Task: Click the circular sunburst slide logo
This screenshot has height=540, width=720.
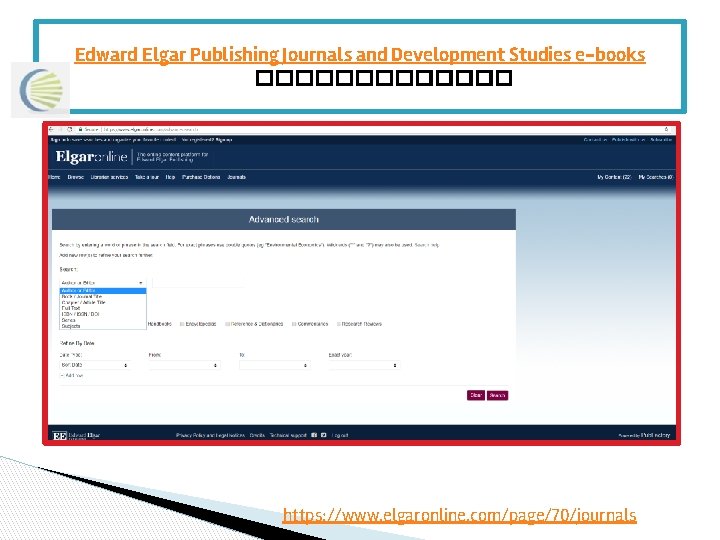Action: (40, 90)
